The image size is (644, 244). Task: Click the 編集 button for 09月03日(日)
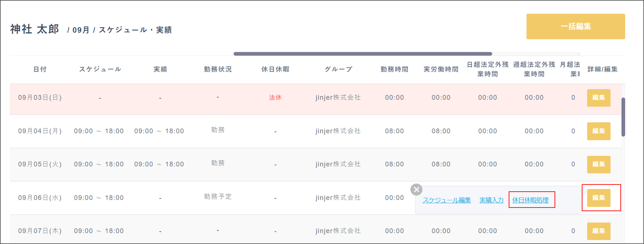[x=599, y=98]
